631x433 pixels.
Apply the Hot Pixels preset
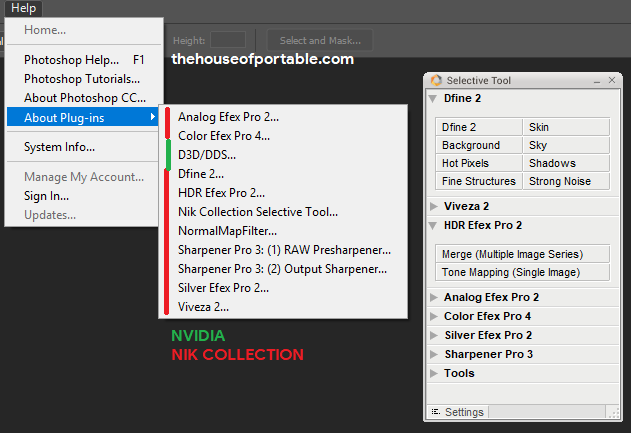click(x=479, y=163)
